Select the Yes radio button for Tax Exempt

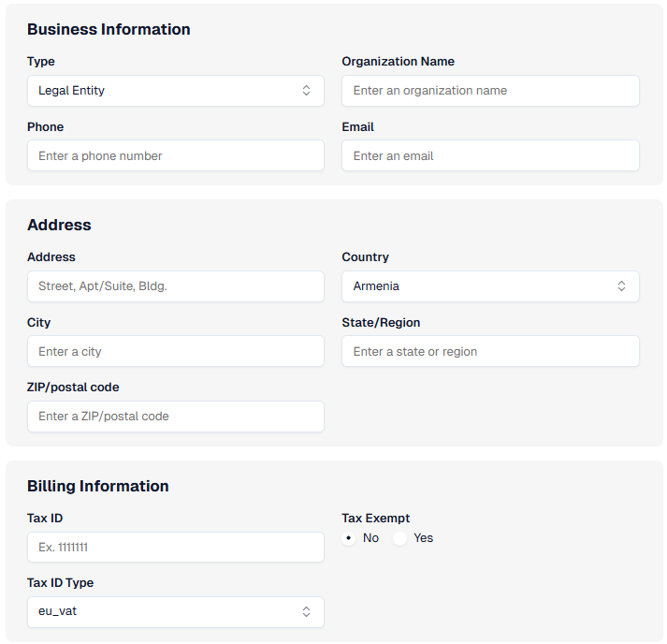tap(400, 538)
